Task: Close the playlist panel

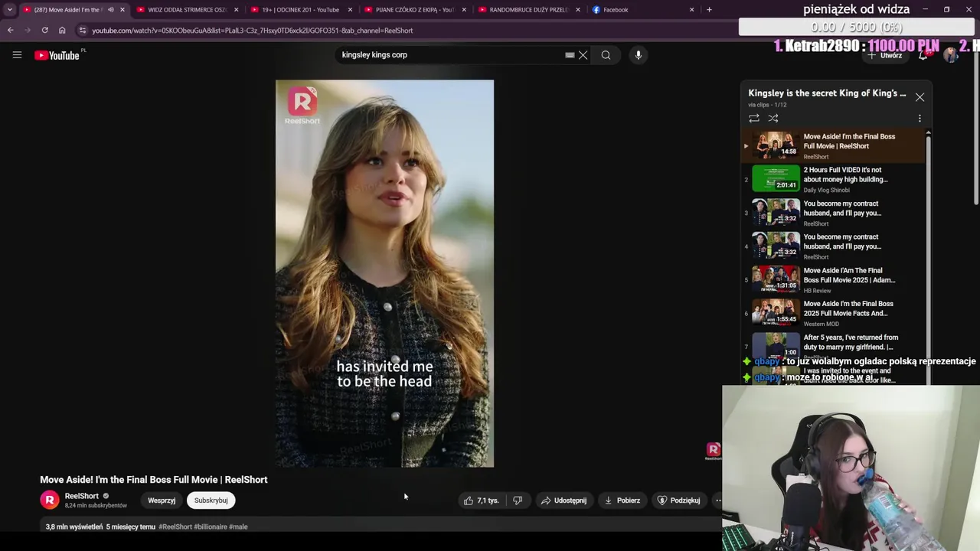Action: (920, 97)
